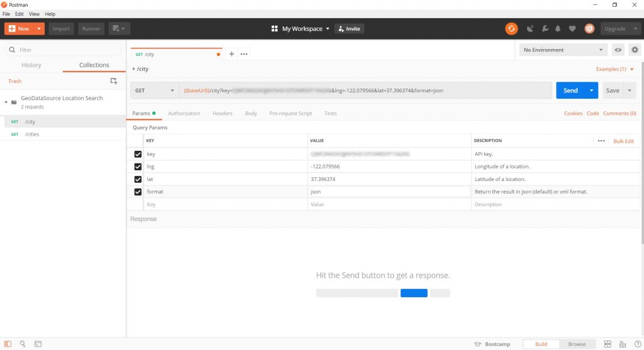Click the Runner button
The width and height of the screenshot is (644, 350).
[91, 29]
